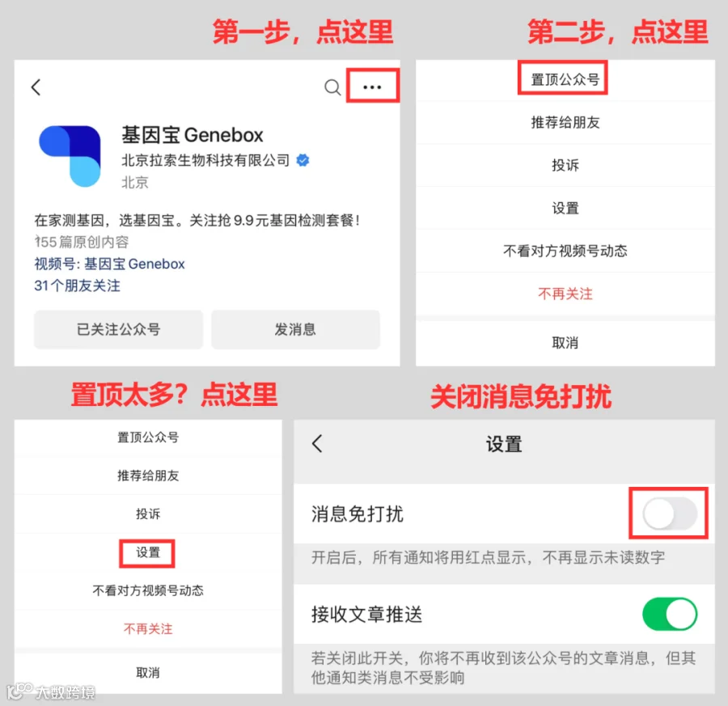Choose 推荐给朋友 in the upper right menu
The width and height of the screenshot is (728, 706).
(x=565, y=123)
